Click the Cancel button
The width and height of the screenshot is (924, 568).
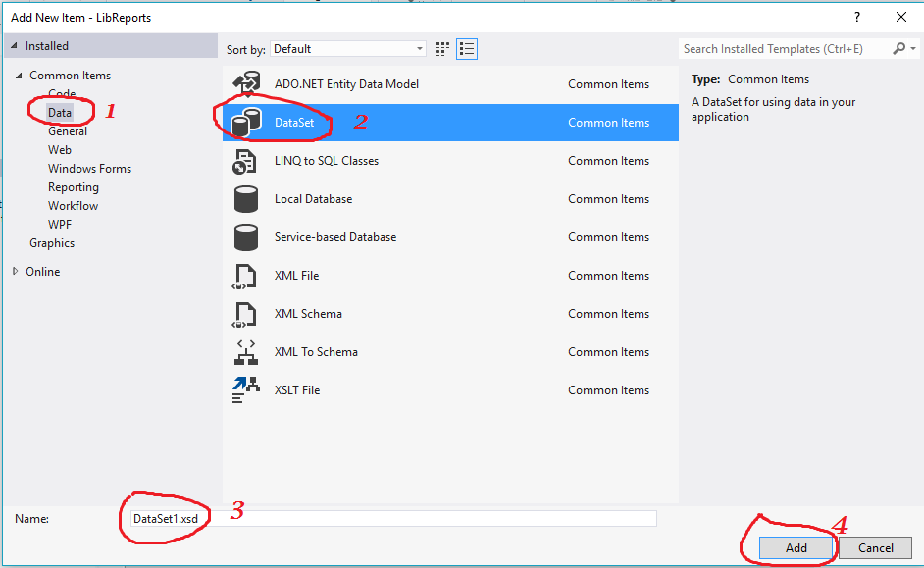[874, 547]
